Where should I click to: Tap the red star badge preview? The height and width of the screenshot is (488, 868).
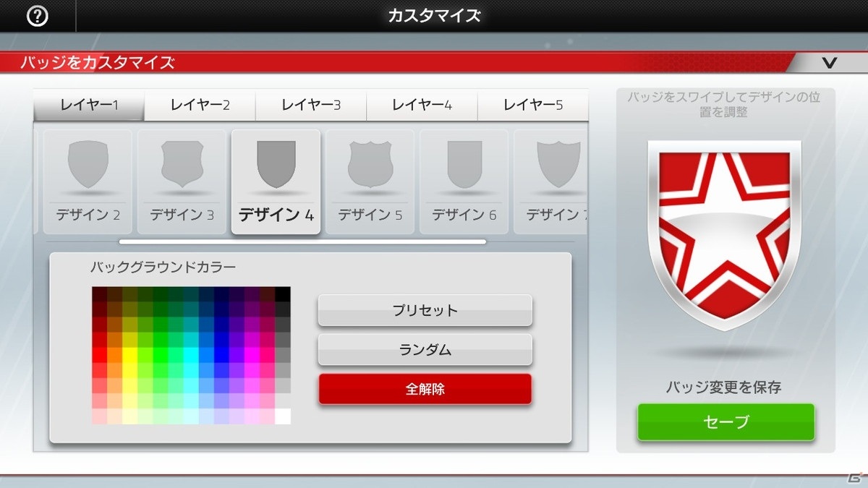[724, 235]
